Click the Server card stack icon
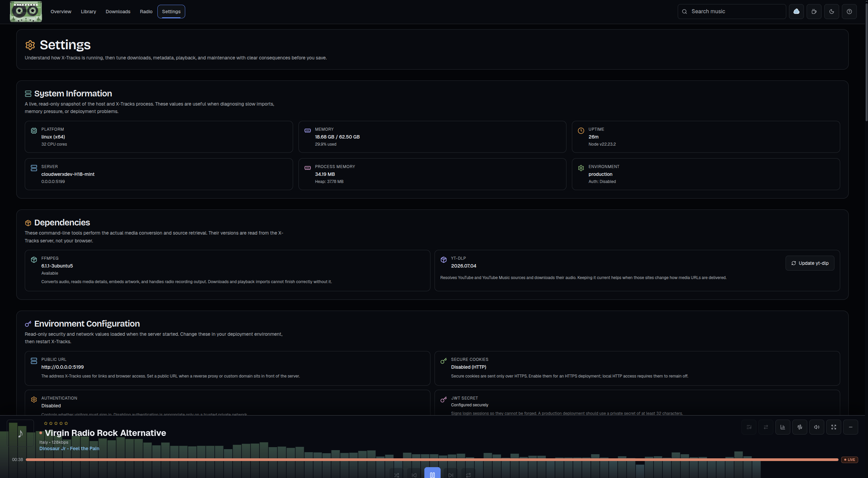The width and height of the screenshot is (868, 478). 34,168
